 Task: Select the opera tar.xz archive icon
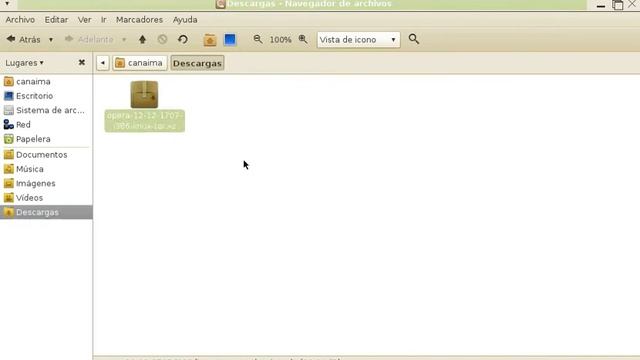point(144,94)
